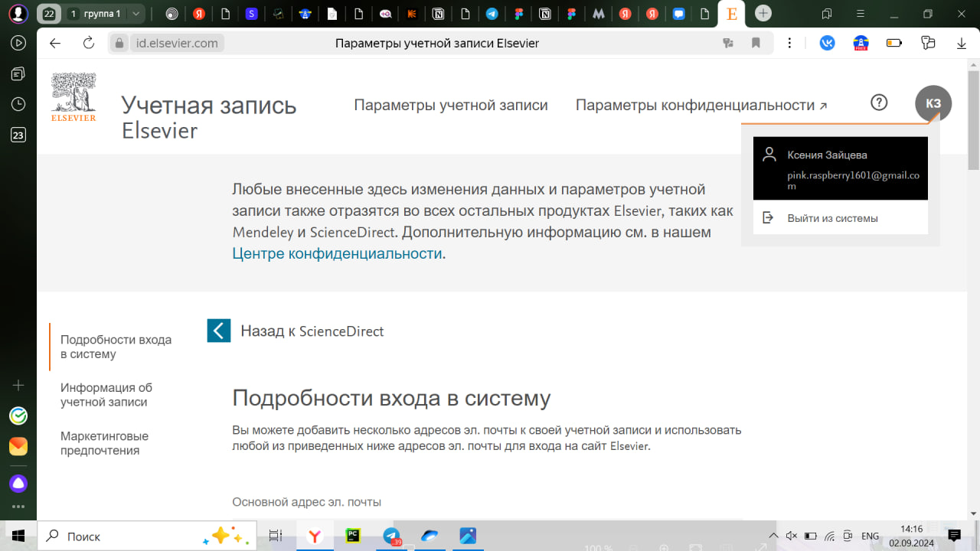Open the sidebar history clock icon

[x=18, y=104]
